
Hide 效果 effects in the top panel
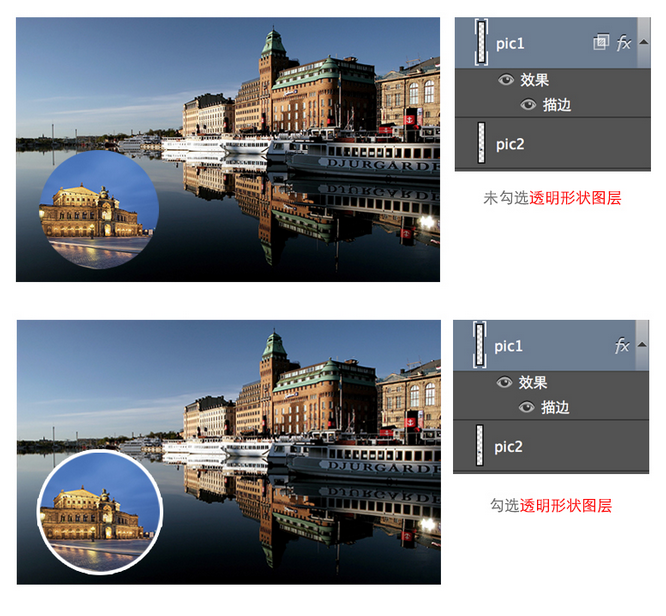505,82
